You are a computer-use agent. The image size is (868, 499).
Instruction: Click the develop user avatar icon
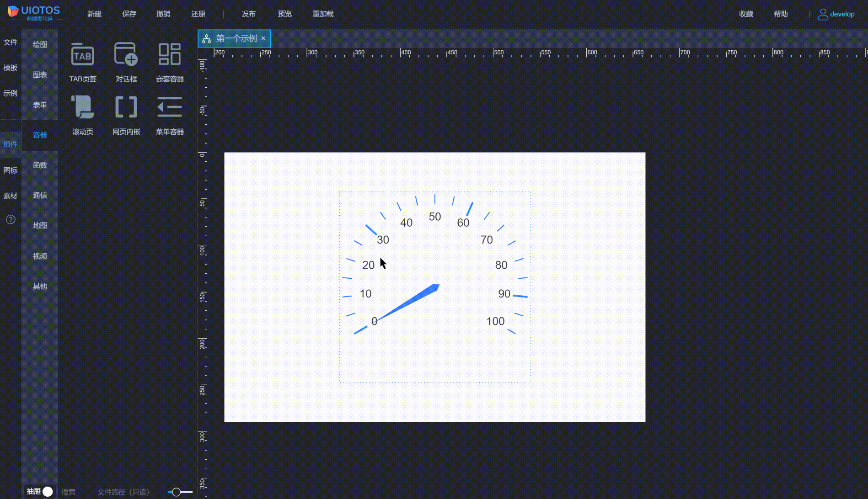[x=823, y=14]
